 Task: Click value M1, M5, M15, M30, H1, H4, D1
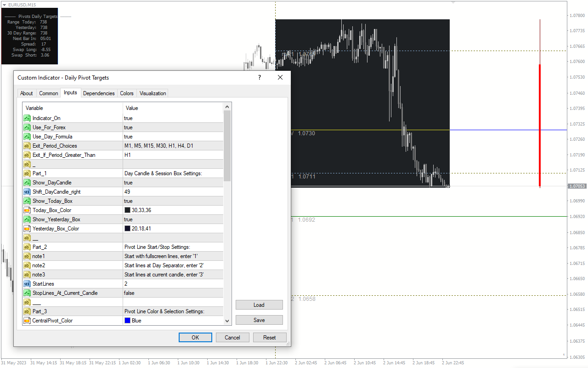point(158,146)
